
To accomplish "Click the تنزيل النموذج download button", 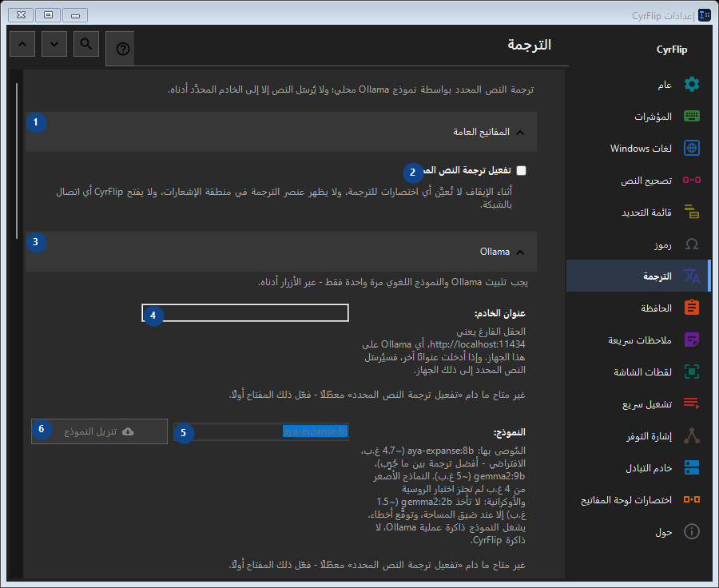I will [x=100, y=431].
